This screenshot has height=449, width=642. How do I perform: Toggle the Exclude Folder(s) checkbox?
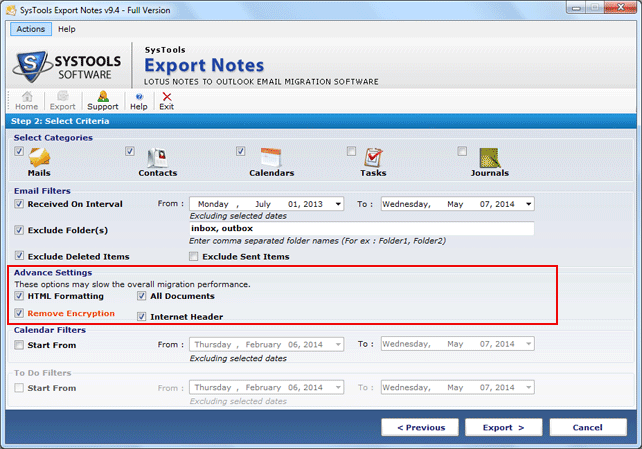[x=19, y=230]
